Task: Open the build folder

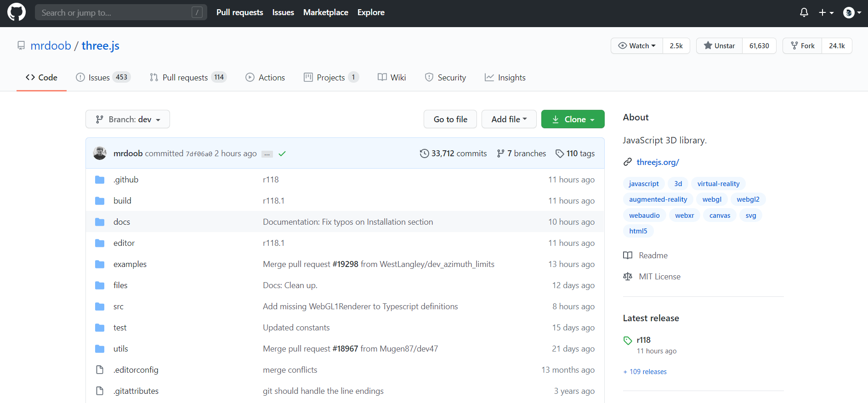Action: tap(122, 200)
